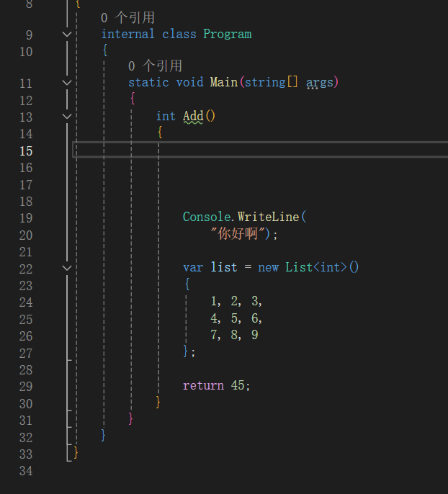Click the "你好啊" string literal
This screenshot has width=448, height=494.
tap(240, 234)
